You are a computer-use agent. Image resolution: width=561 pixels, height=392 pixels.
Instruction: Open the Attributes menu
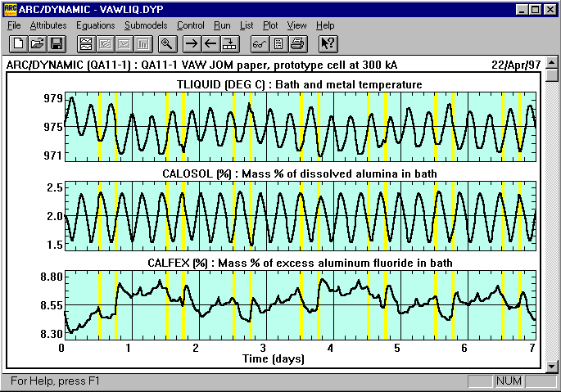coord(48,25)
